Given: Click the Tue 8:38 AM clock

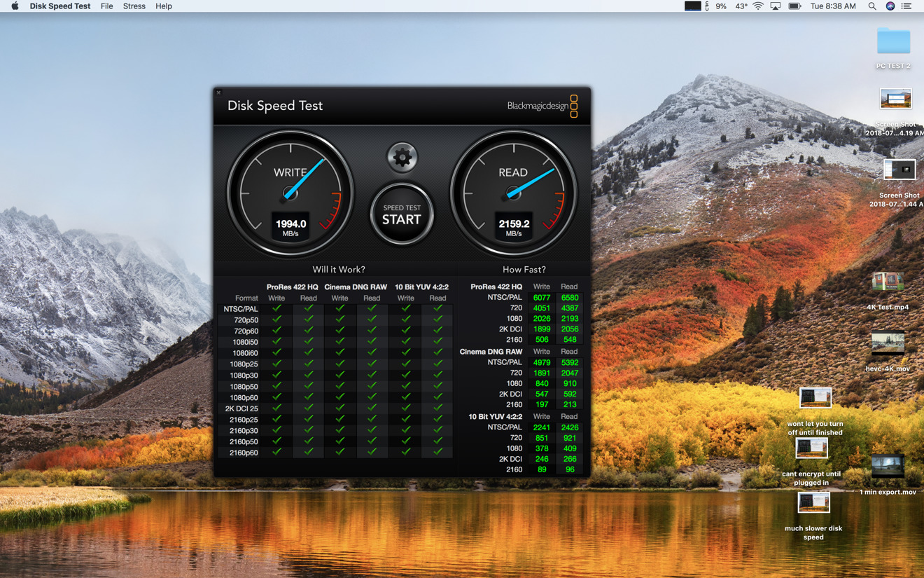Looking at the screenshot, I should 833,6.
